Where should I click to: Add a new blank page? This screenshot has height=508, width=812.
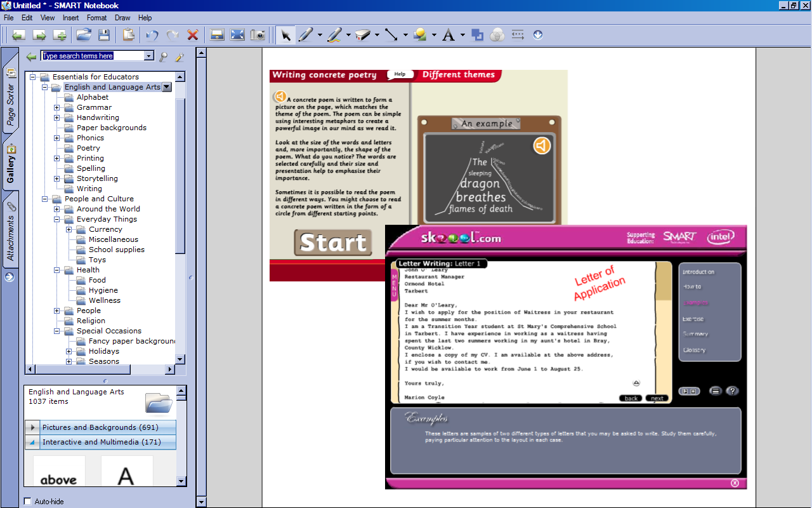60,35
